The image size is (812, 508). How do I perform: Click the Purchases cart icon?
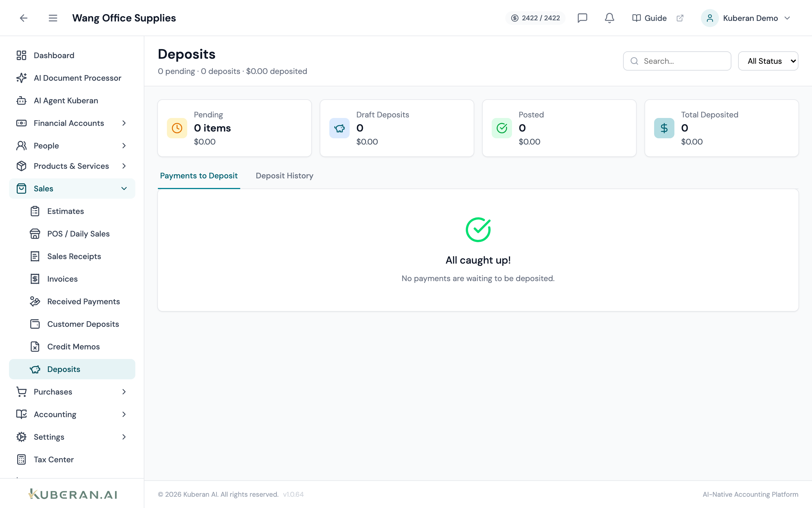[x=21, y=392]
